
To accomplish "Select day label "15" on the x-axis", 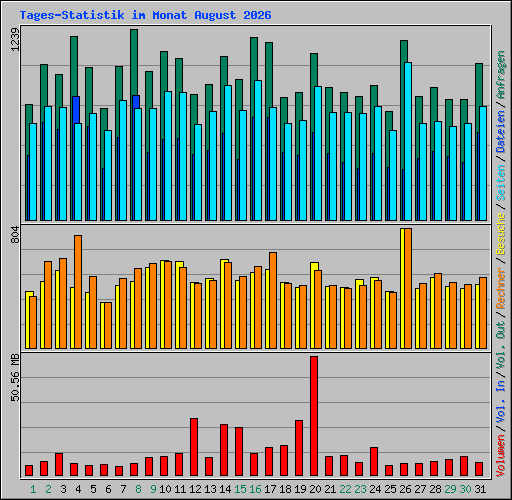I will (240, 489).
